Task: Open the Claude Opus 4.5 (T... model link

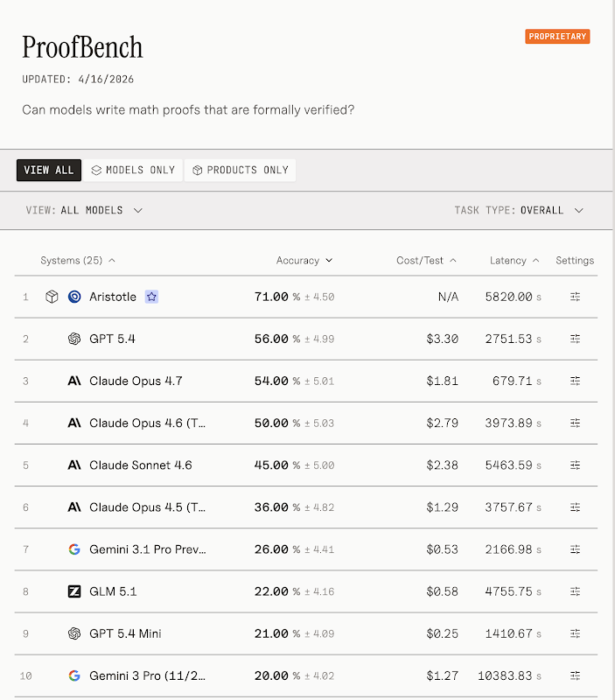Action: 147,507
